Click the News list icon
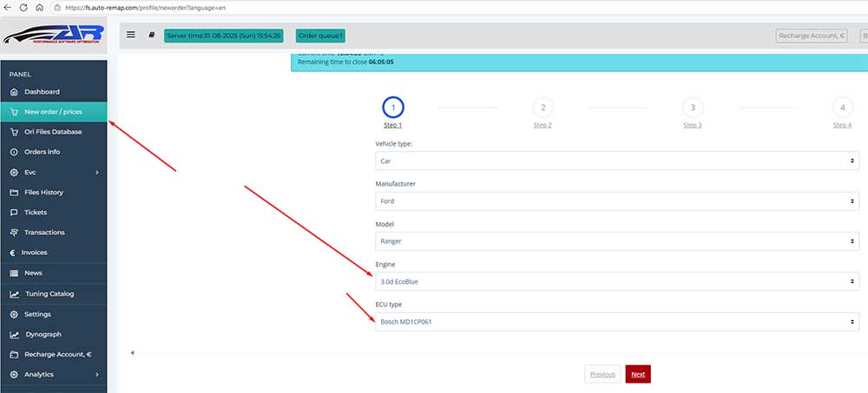This screenshot has width=868, height=393. 15,273
